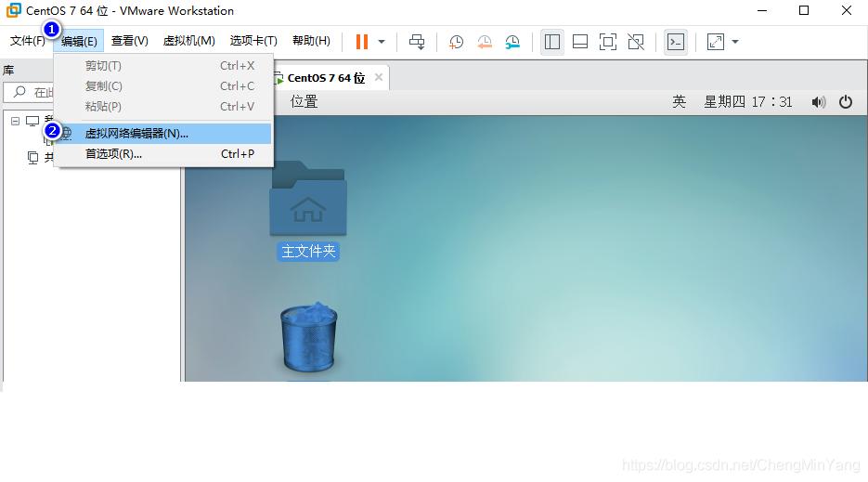The image size is (868, 482).
Task: Enter full screen mode icon
Action: (x=608, y=42)
